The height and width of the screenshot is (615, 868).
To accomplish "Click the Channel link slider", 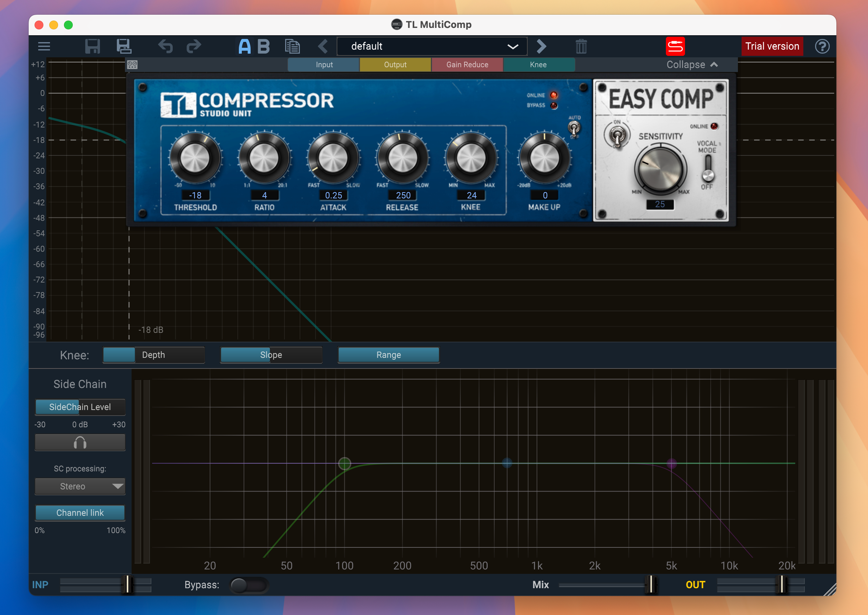I will click(80, 513).
